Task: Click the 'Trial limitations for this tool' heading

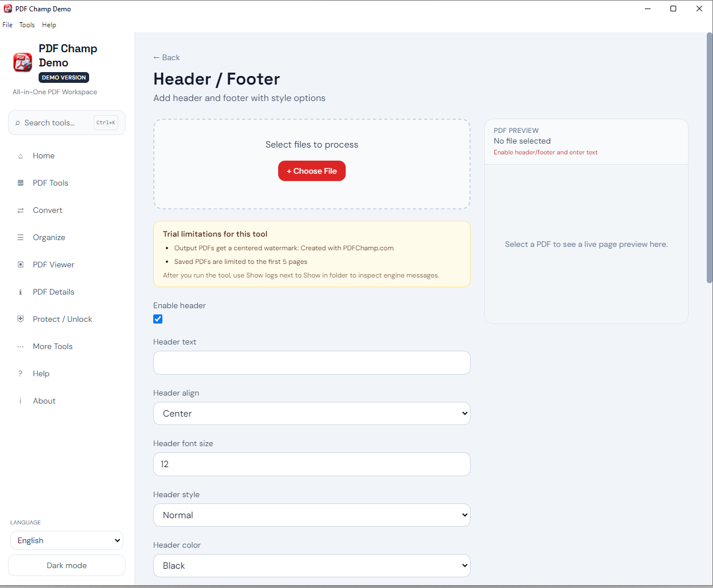Action: tap(215, 234)
